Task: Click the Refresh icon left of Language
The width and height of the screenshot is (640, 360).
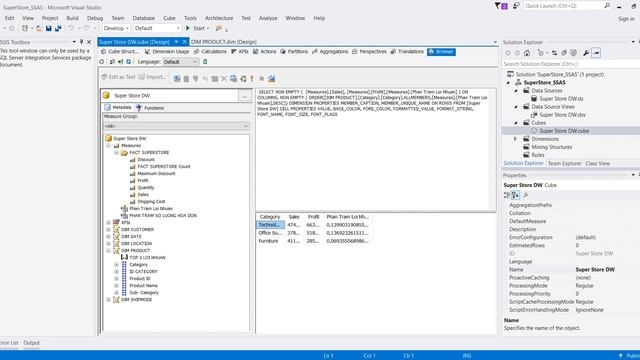Action: (129, 62)
